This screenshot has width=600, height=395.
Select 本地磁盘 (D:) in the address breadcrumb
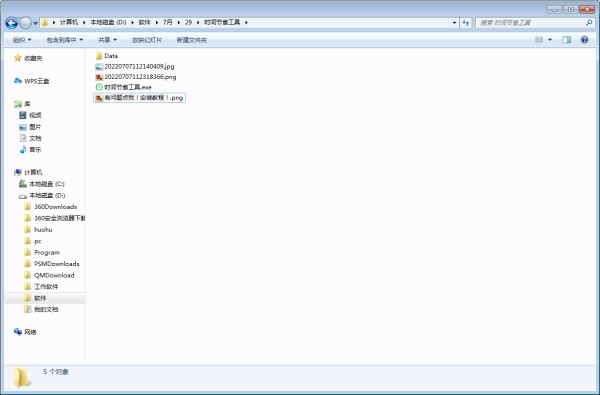(108, 23)
